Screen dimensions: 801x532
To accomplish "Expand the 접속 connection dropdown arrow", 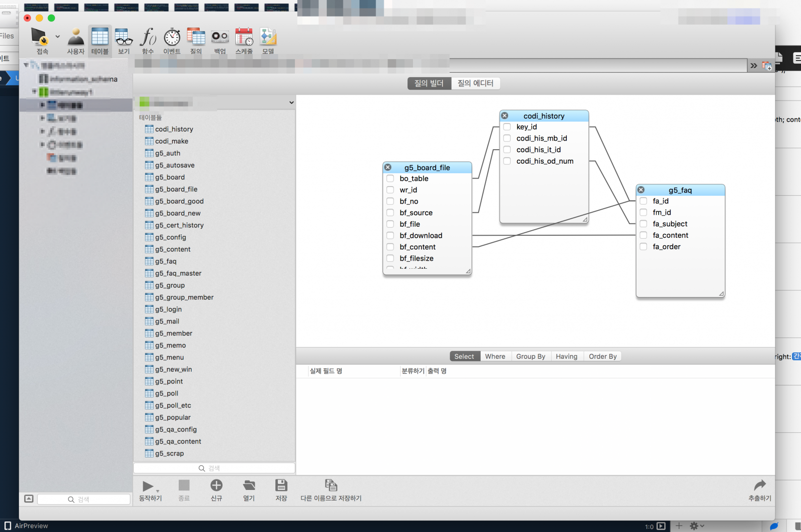I will (58, 37).
